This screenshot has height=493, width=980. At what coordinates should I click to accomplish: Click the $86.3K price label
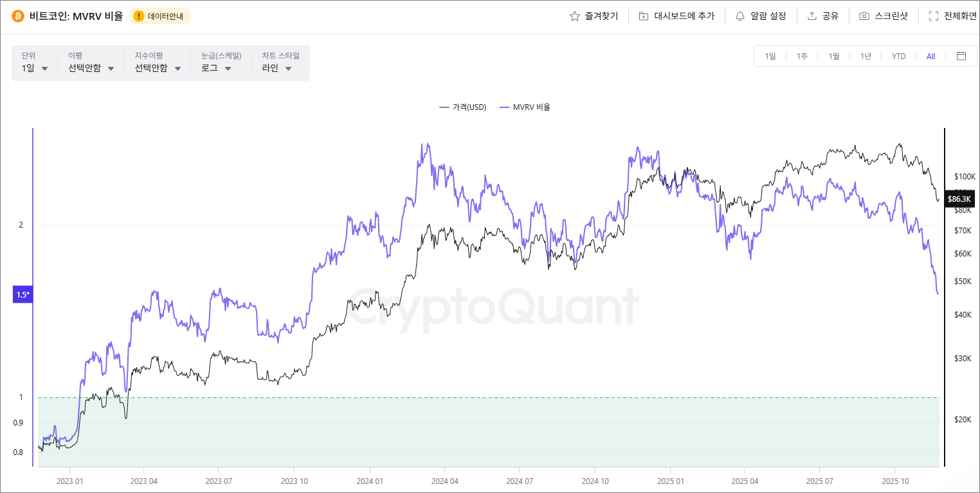959,199
